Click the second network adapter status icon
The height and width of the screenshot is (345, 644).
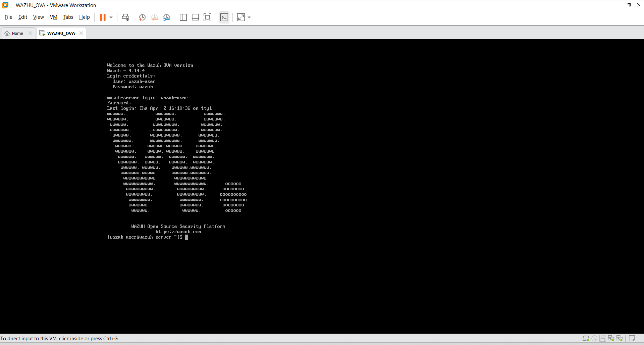(620, 338)
